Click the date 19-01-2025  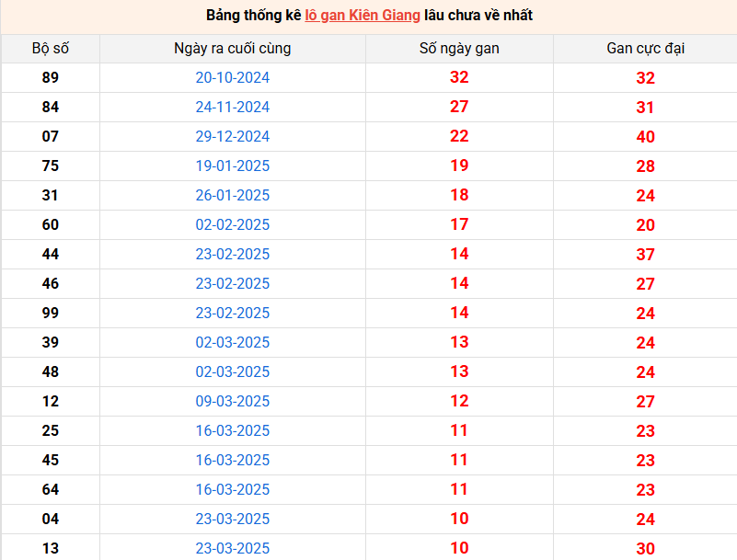click(233, 166)
